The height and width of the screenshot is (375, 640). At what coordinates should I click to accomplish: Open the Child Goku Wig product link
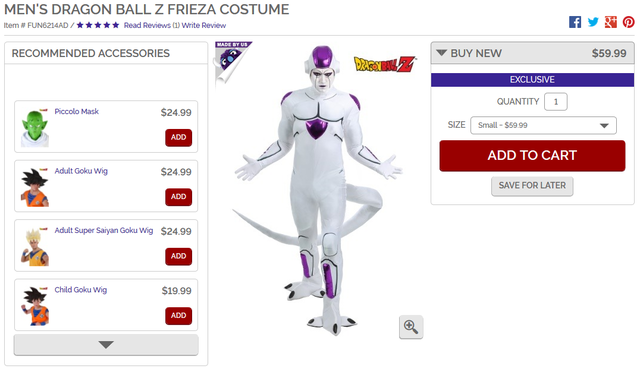coord(81,290)
